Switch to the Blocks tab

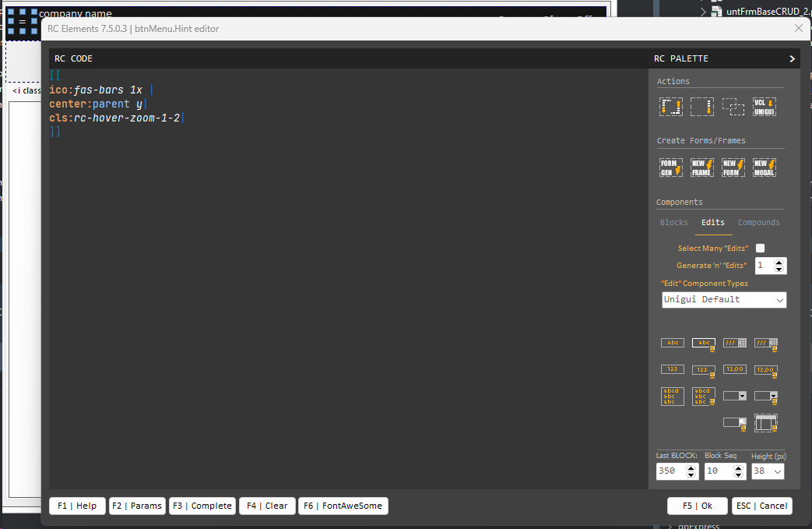pos(674,223)
